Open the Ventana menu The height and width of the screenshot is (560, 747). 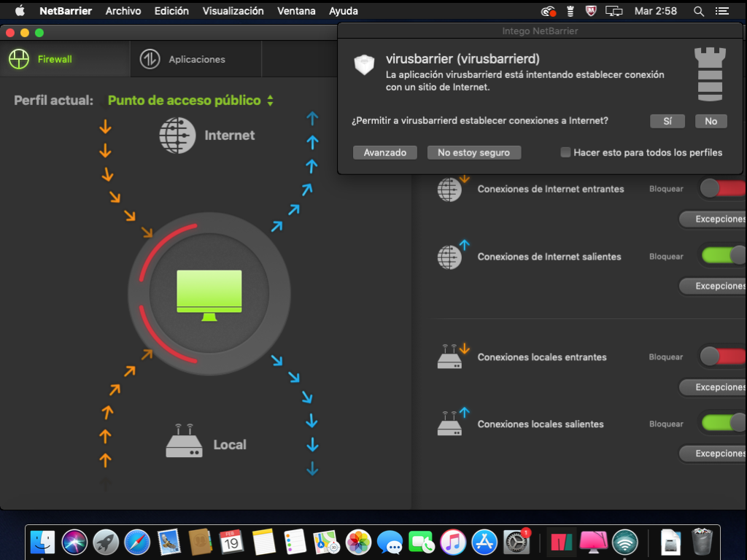pos(296,11)
